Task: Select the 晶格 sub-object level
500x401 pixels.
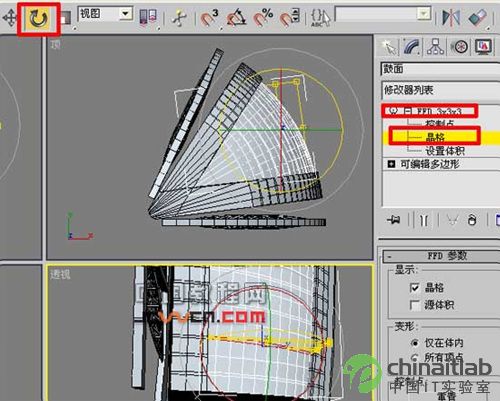Action: pos(435,137)
